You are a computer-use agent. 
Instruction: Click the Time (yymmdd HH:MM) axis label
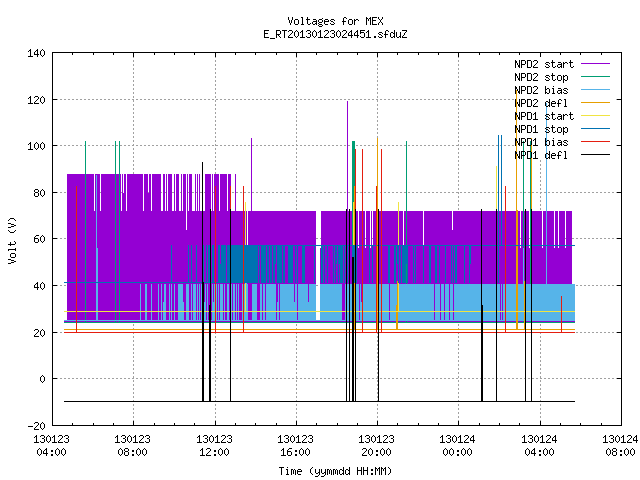click(x=335, y=471)
